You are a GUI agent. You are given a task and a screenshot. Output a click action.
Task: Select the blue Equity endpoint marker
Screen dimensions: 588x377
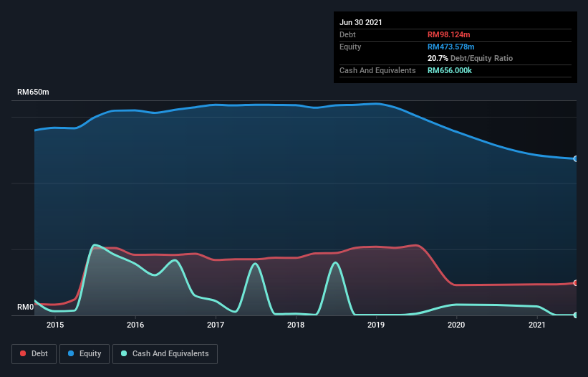tap(576, 159)
